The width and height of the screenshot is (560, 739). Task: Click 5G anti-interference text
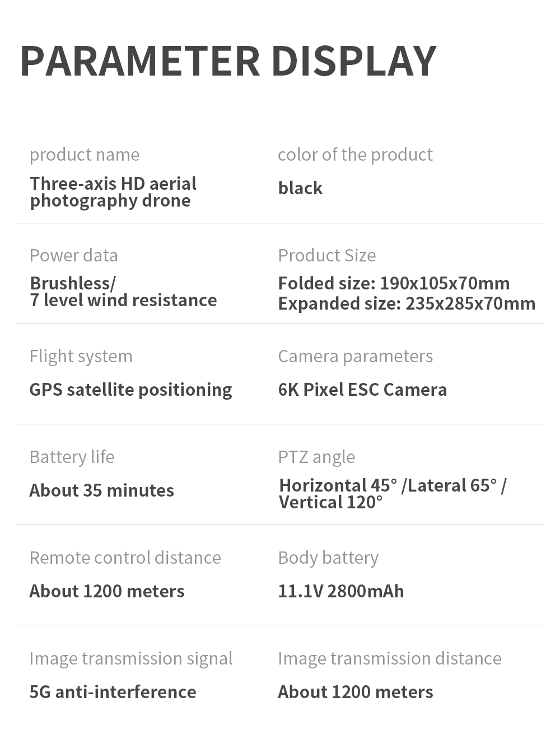(113, 692)
